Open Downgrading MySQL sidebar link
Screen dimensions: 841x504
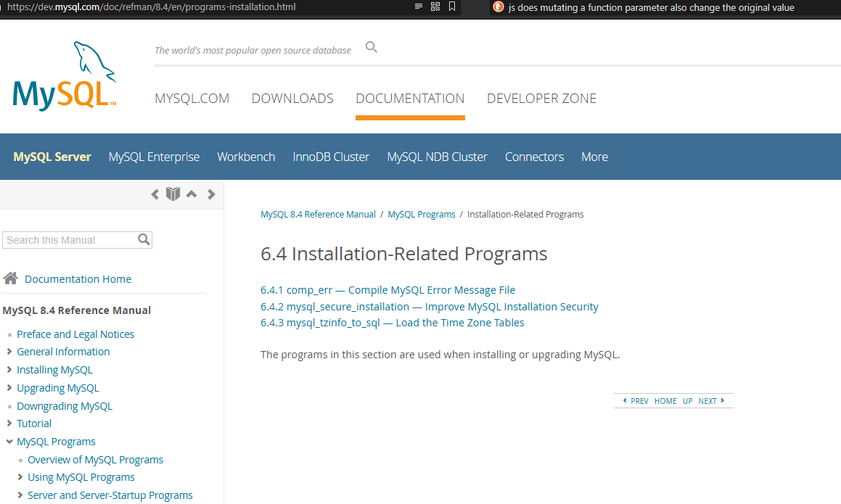coord(65,406)
